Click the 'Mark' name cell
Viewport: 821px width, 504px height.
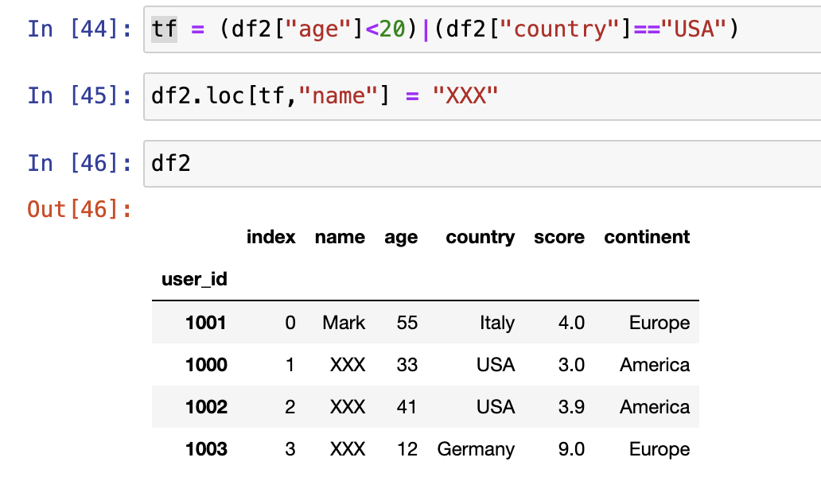point(344,323)
